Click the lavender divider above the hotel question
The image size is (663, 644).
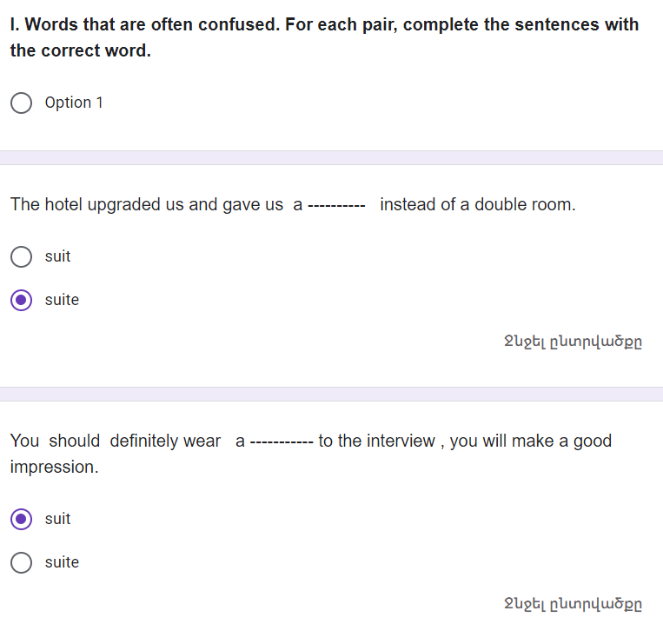click(x=331, y=157)
